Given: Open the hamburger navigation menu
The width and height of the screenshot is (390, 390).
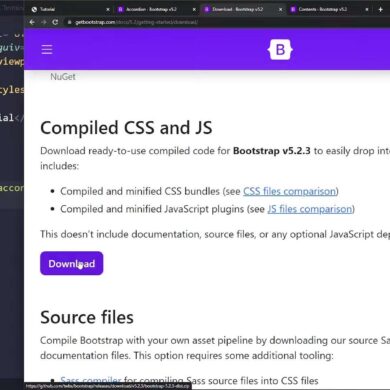Looking at the screenshot, I should point(47,49).
